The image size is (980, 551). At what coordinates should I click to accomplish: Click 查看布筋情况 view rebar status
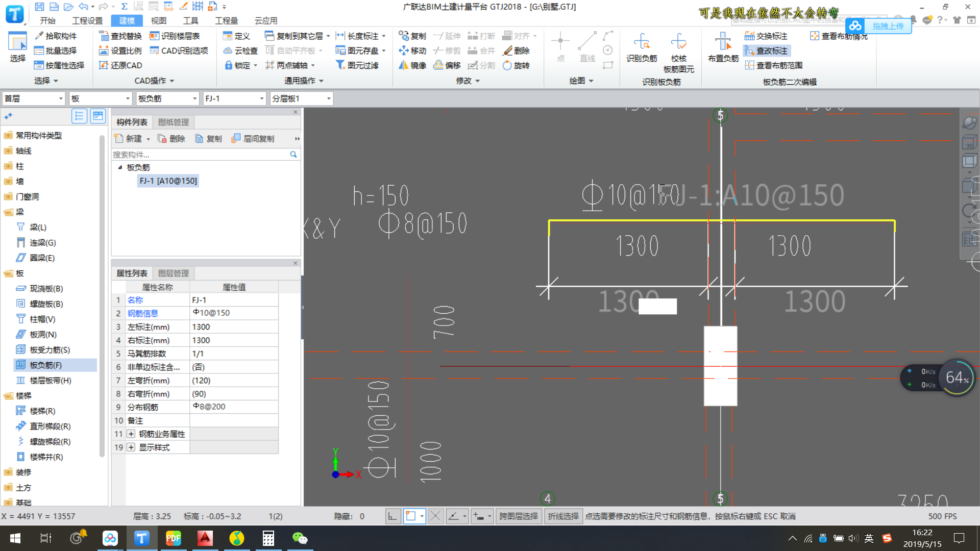[839, 36]
